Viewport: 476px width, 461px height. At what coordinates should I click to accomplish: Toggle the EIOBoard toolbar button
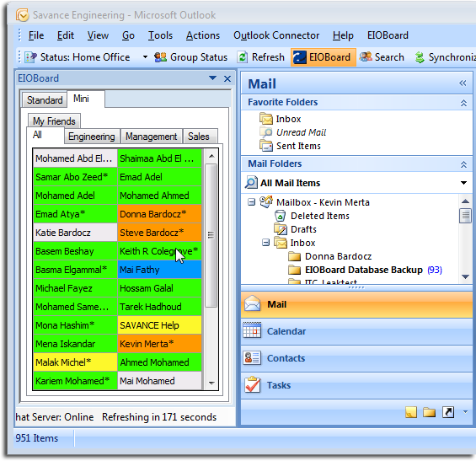pyautogui.click(x=324, y=57)
